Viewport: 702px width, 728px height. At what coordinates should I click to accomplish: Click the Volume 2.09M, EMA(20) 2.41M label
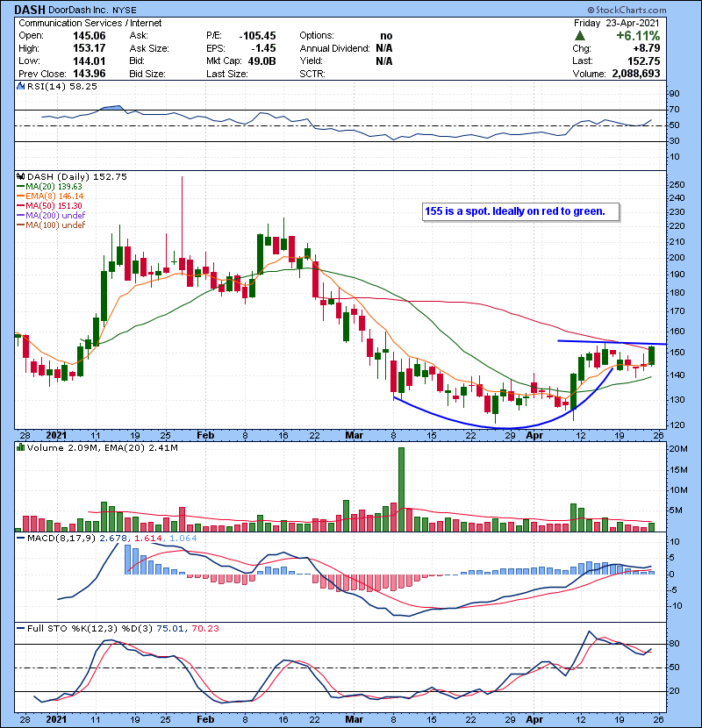pyautogui.click(x=102, y=448)
